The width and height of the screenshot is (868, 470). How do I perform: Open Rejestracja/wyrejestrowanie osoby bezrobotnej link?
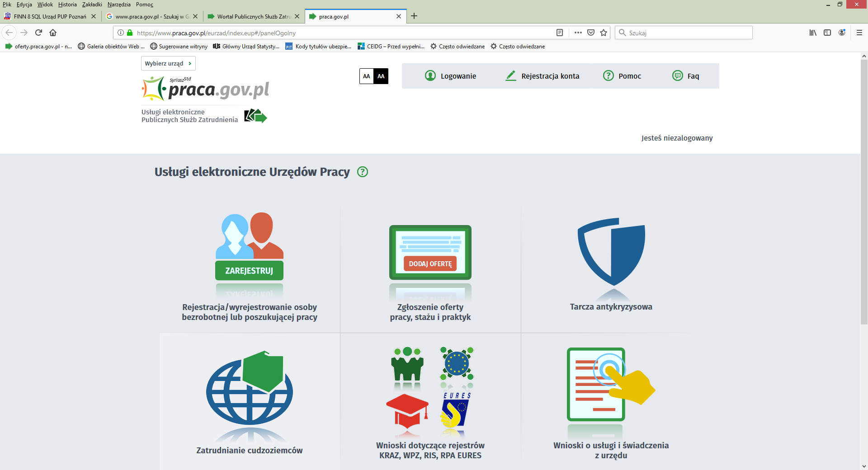coord(250,312)
